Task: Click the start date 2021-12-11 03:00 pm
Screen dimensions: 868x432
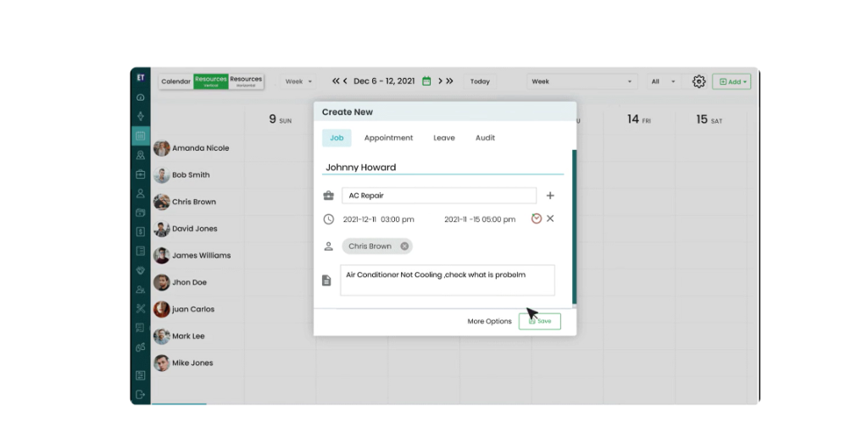Action: coord(379,219)
